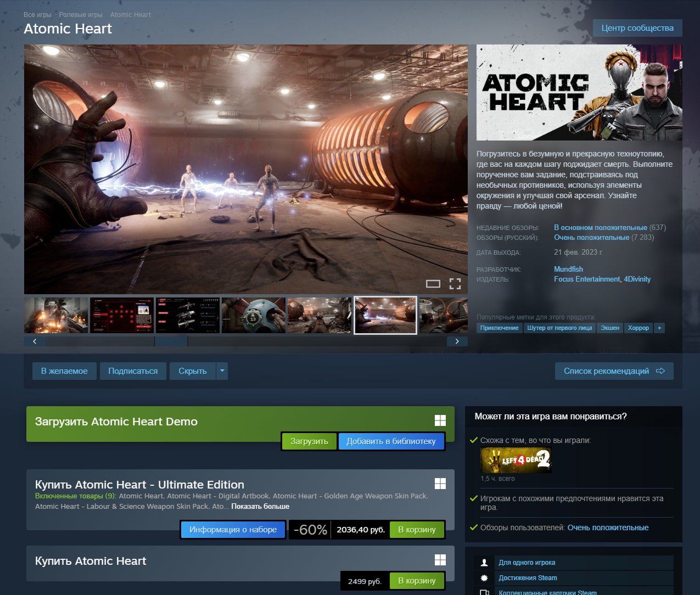700x595 pixels.
Task: Open Список рекомендаций
Action: [614, 371]
